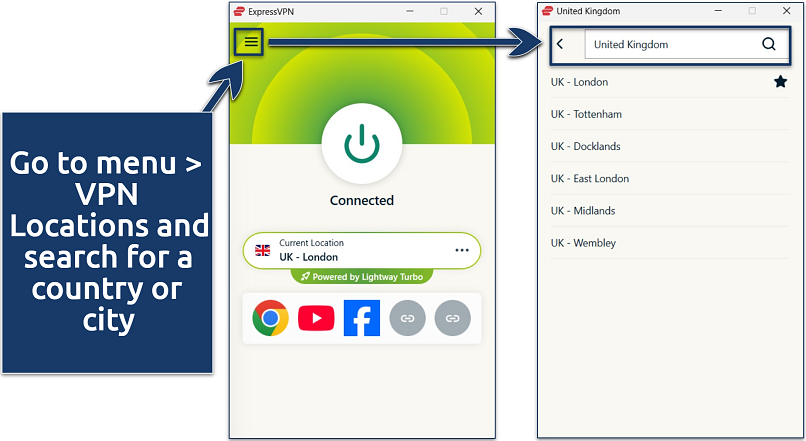Click the Connected status text
The image size is (806, 441).
coord(362,200)
